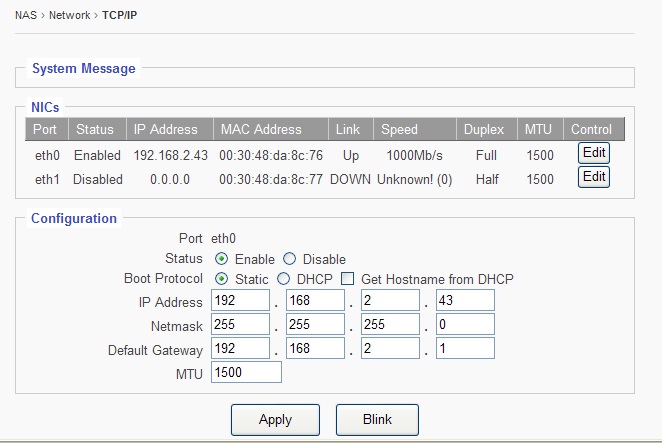Click first octet of Default Gateway field
Screen dimensions: 662x443
[240, 349]
